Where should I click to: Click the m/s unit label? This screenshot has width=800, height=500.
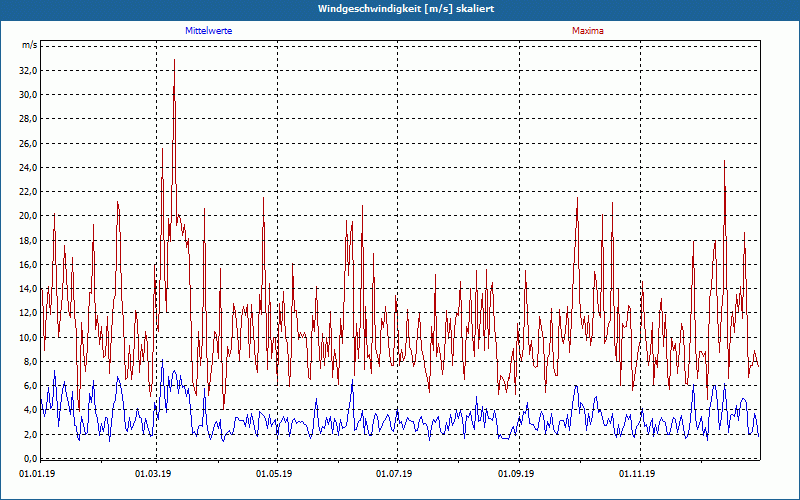[x=30, y=45]
